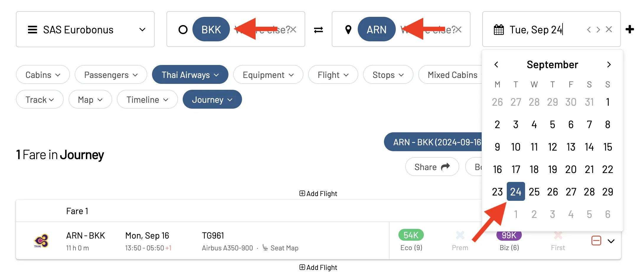Pick September 25 in the calendar

(534, 192)
